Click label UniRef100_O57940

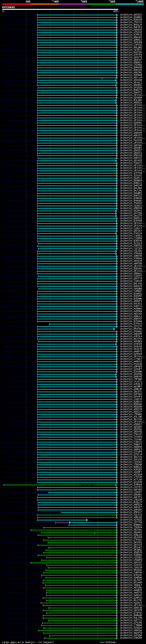coord(131,530)
